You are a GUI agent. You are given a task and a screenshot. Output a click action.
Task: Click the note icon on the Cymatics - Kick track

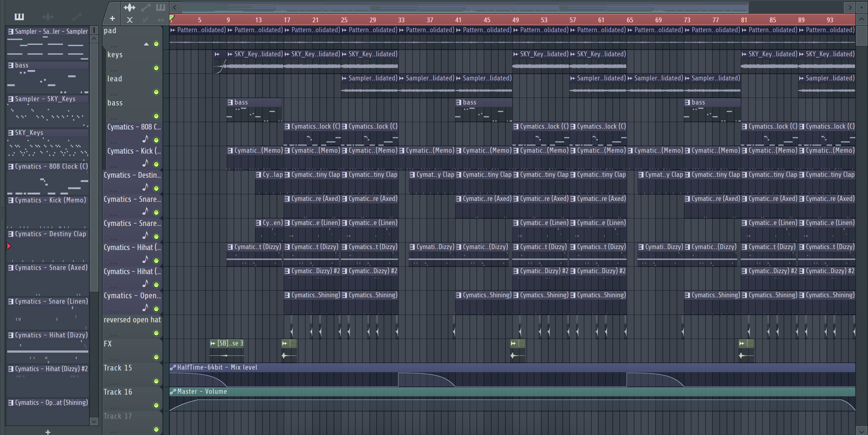(145, 163)
